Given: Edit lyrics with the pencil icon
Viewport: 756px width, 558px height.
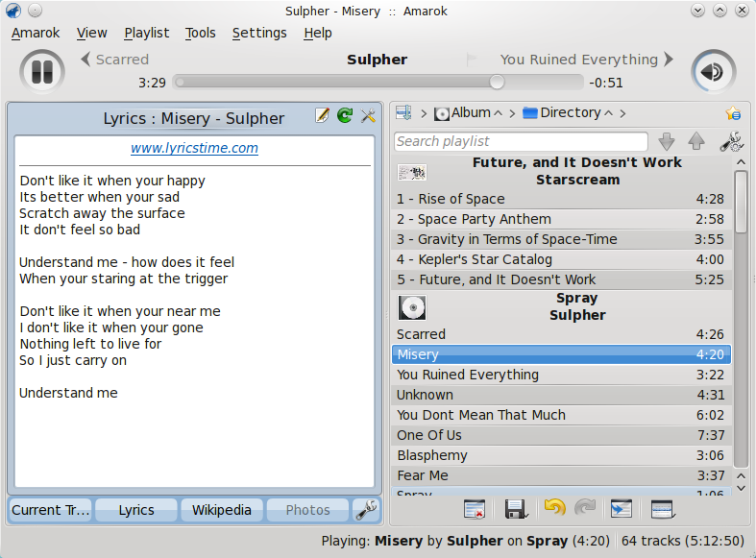Looking at the screenshot, I should 322,115.
